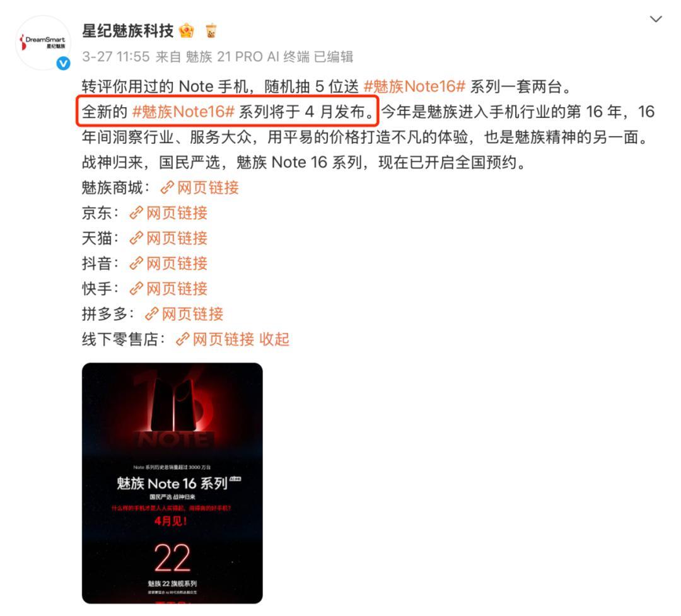Click the bubble tea badge icon
681x616 pixels.
pyautogui.click(x=211, y=31)
